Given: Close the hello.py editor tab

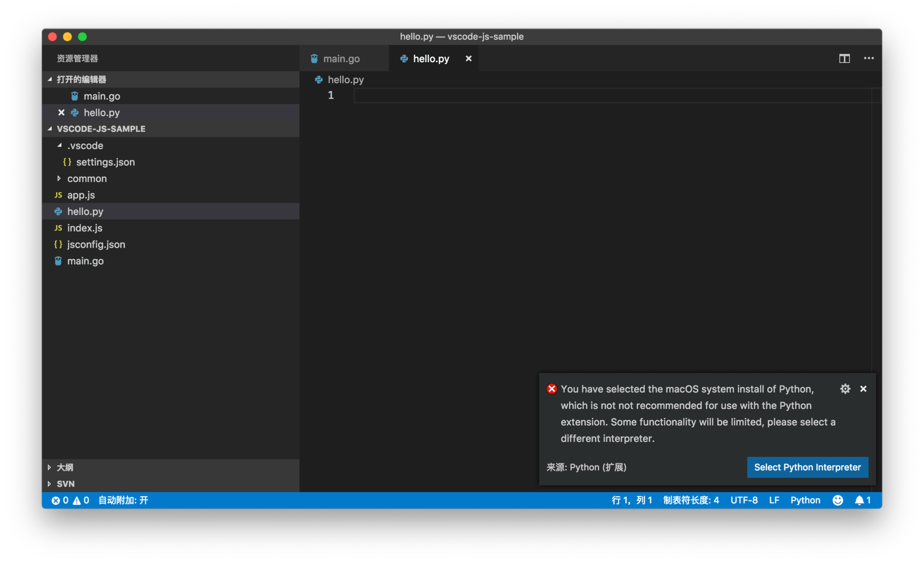Looking at the screenshot, I should pyautogui.click(x=468, y=59).
